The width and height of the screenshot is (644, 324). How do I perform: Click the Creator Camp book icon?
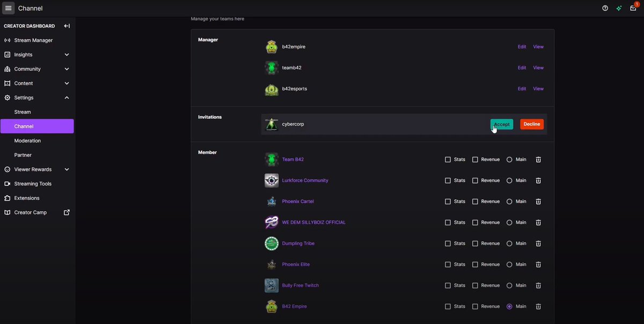coord(7,212)
